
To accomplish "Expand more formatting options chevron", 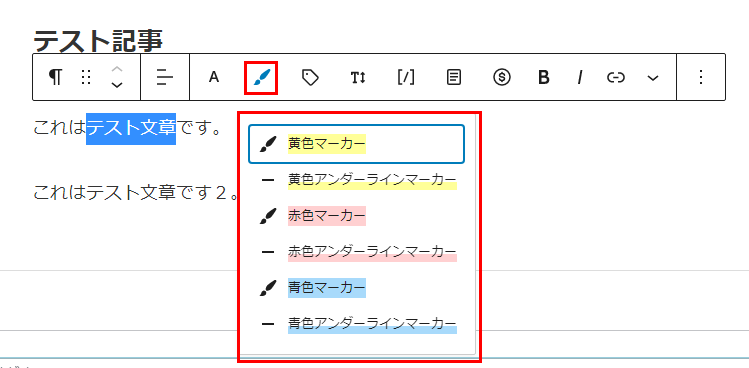I will (x=653, y=78).
